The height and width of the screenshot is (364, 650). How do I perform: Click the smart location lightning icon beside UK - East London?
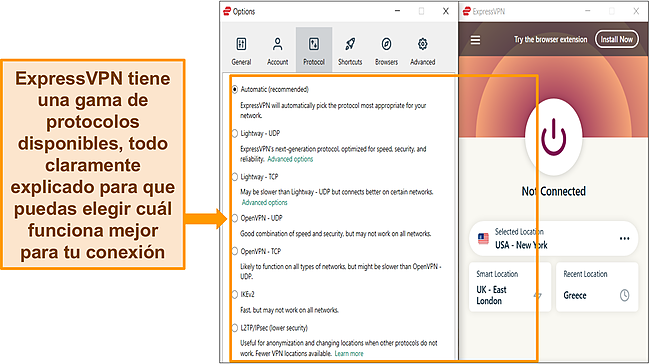pos(537,295)
